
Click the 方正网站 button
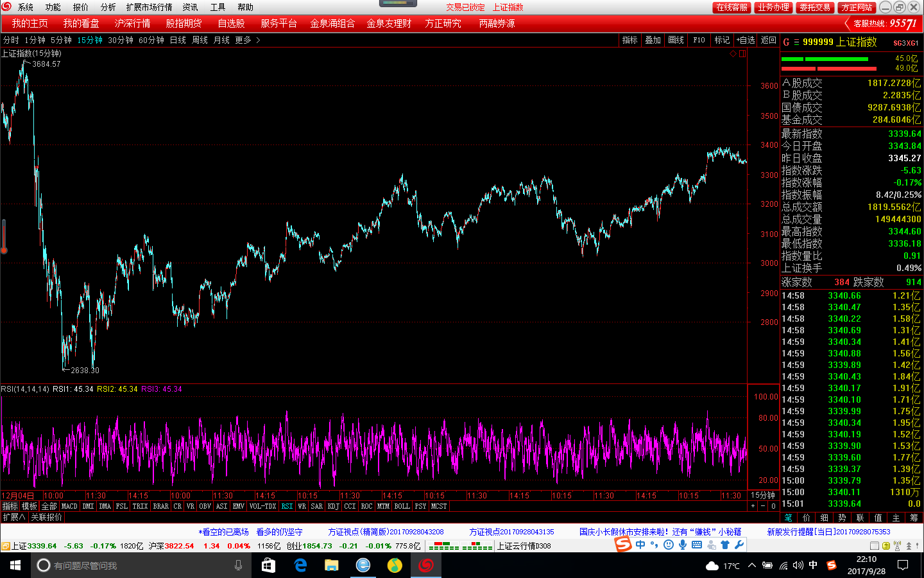tap(857, 7)
